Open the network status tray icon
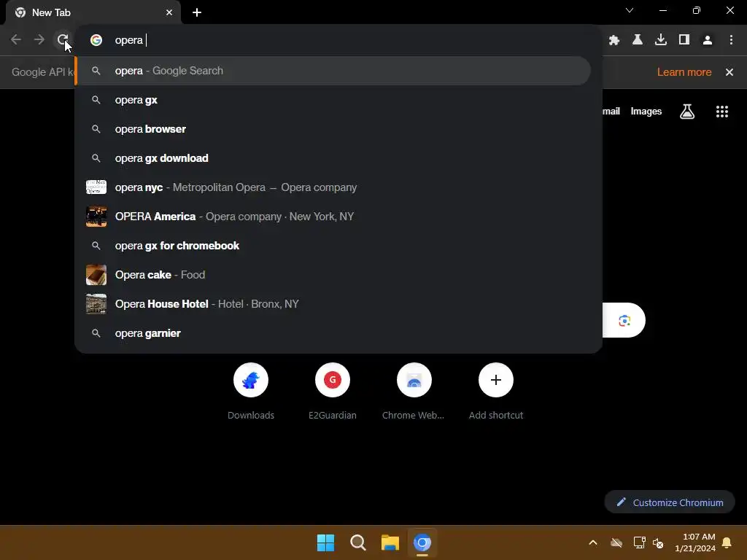Screen dimensions: 747x560 point(639,542)
